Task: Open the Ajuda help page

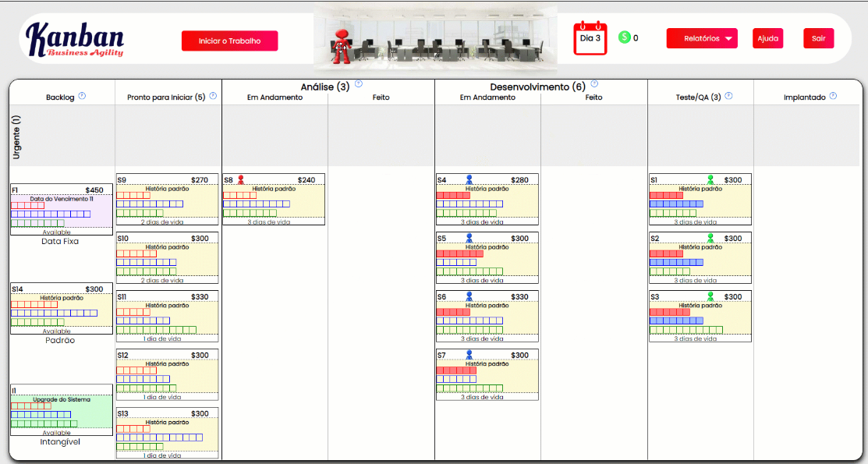Action: pyautogui.click(x=767, y=38)
